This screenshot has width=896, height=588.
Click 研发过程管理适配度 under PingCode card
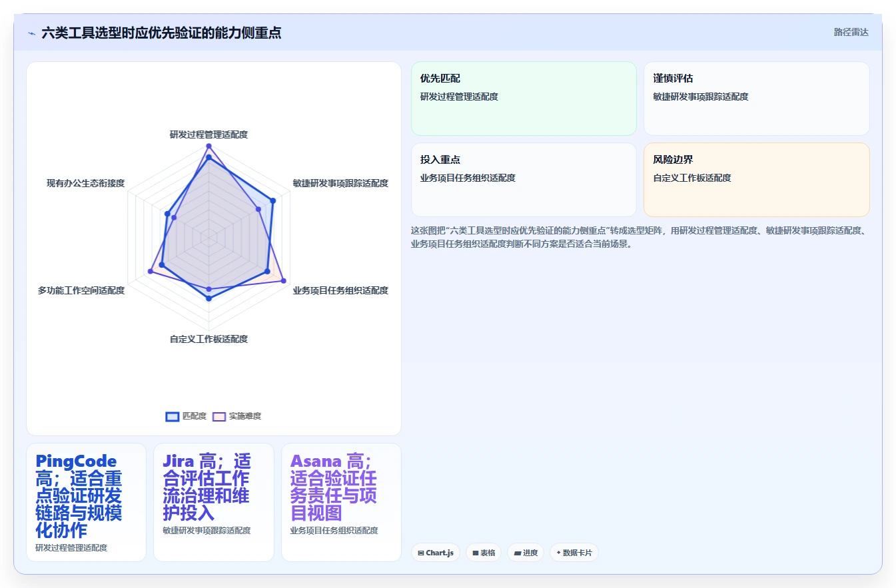point(71,548)
